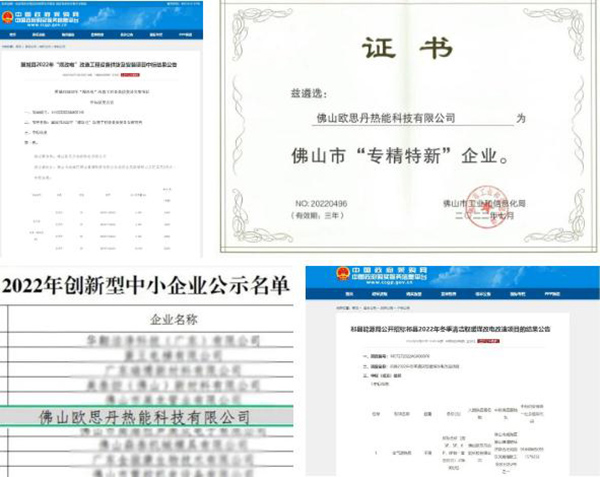Click the 2022年冬季清洁取暖 结果公告 headline on the bottom-right page
600x477 pixels.
[x=450, y=329]
